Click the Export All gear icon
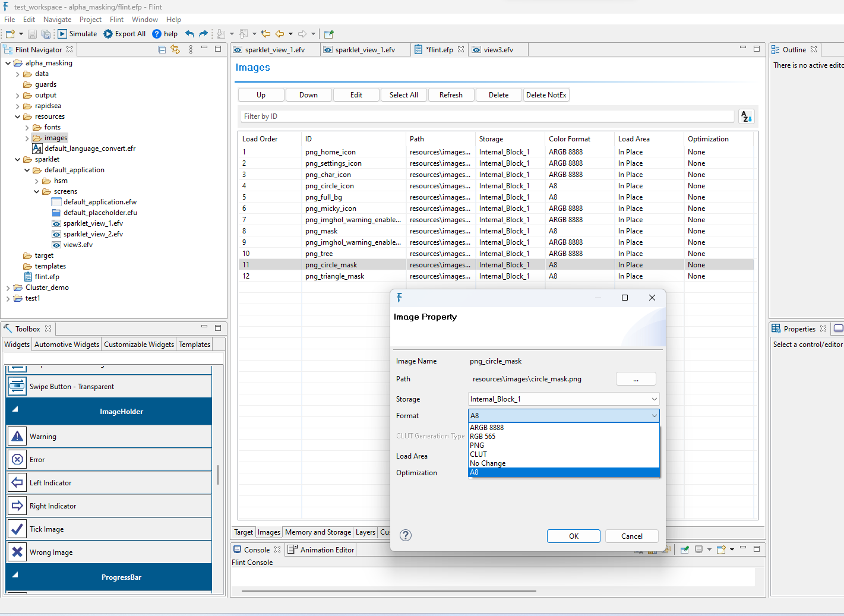Viewport: 844px width, 616px height. tap(108, 34)
